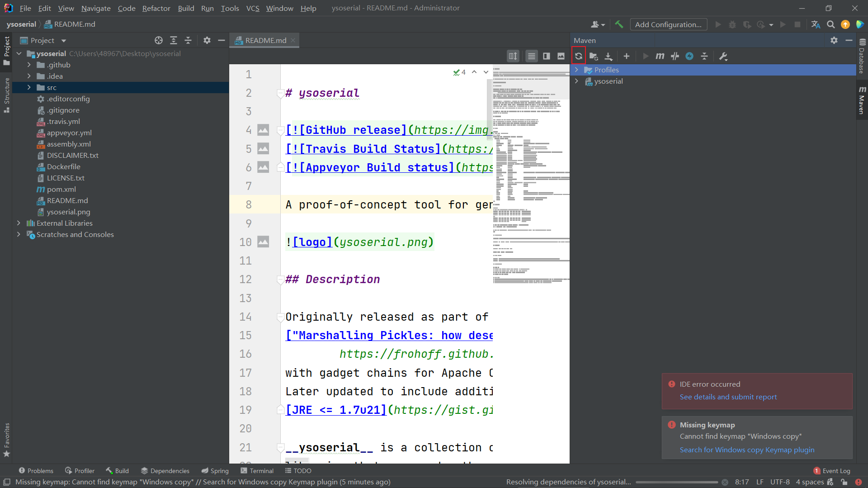This screenshot has height=488, width=868.
Task: Open the Refactor menu
Action: click(156, 8)
